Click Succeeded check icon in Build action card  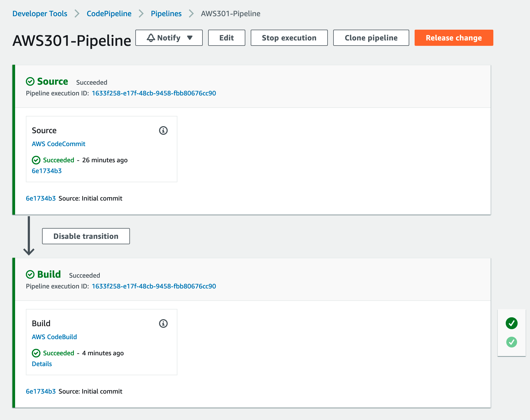click(x=36, y=353)
